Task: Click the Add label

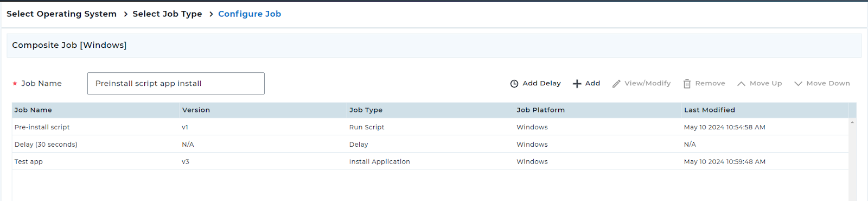Action: click(x=592, y=83)
